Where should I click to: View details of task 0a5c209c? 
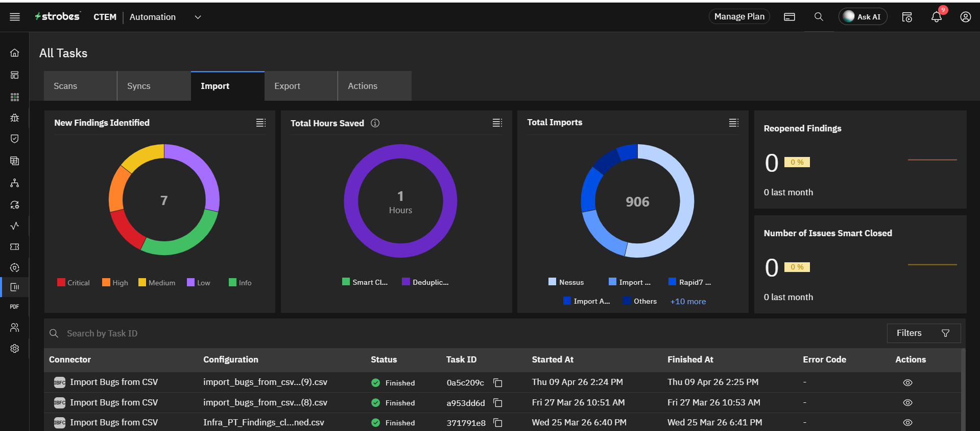pos(907,383)
